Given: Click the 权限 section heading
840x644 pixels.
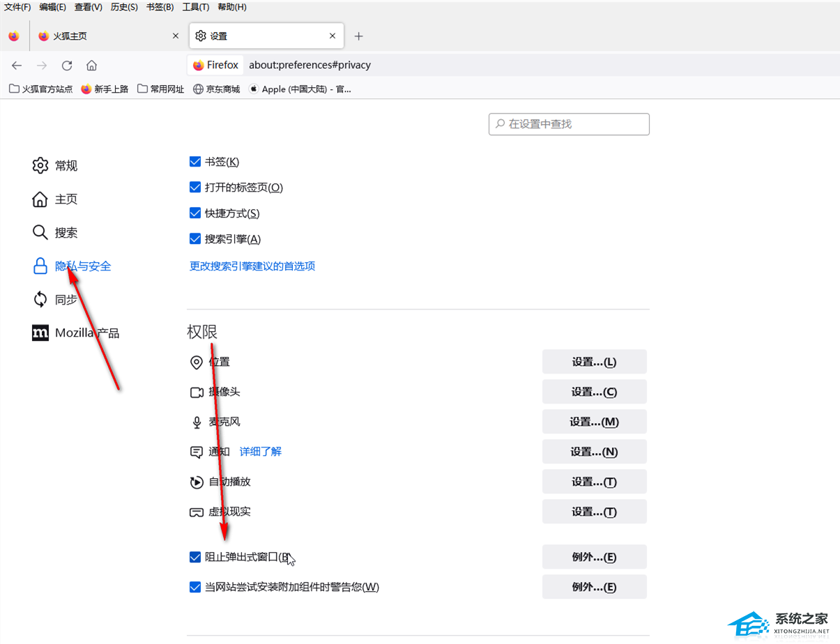Looking at the screenshot, I should tap(202, 332).
